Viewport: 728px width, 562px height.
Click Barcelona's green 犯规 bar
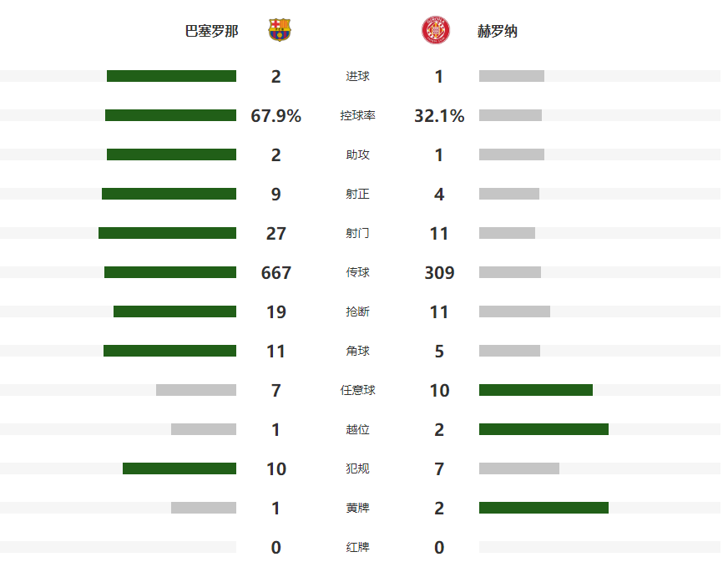click(179, 468)
